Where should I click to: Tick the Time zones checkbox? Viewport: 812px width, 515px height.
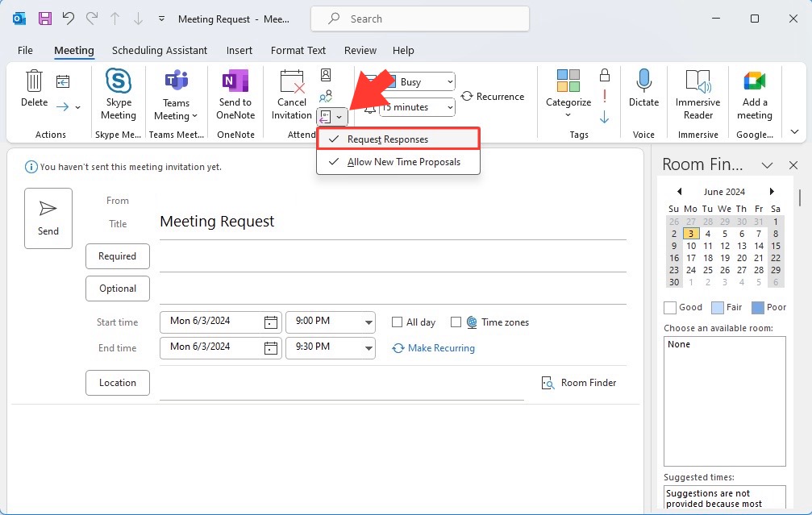[x=456, y=322]
